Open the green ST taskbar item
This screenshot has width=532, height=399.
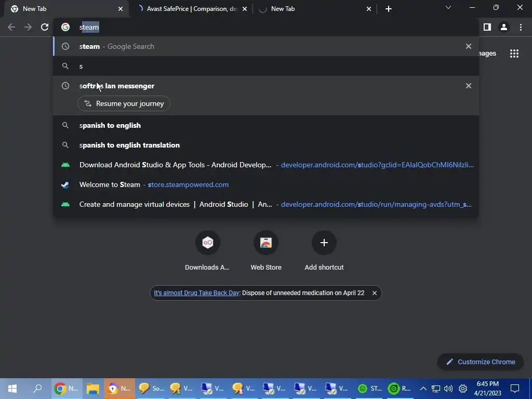coord(370,389)
